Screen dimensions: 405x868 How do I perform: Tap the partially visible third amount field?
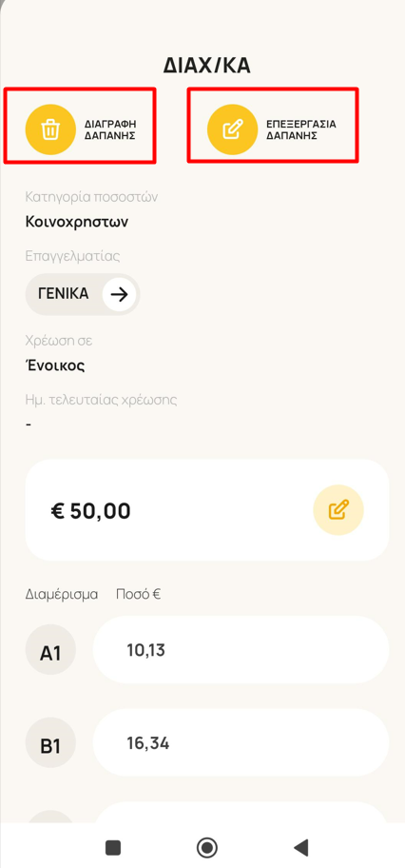(241, 812)
